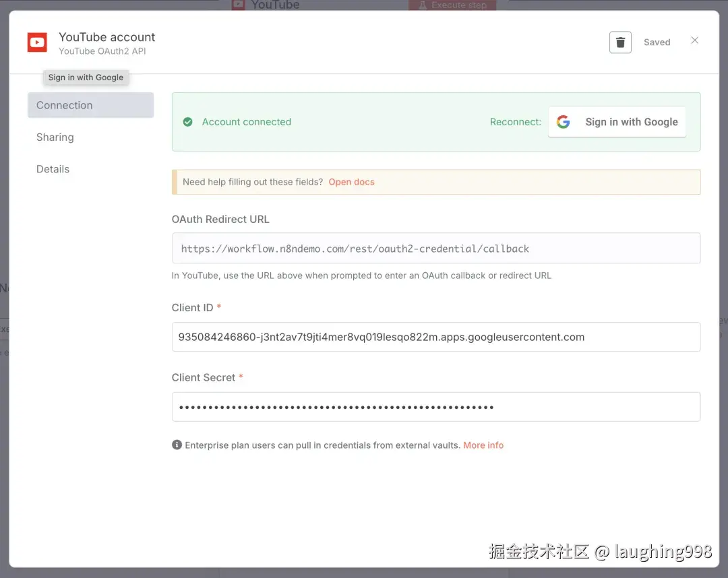The image size is (728, 578).
Task: Click the Execute step button
Action: pos(452,5)
